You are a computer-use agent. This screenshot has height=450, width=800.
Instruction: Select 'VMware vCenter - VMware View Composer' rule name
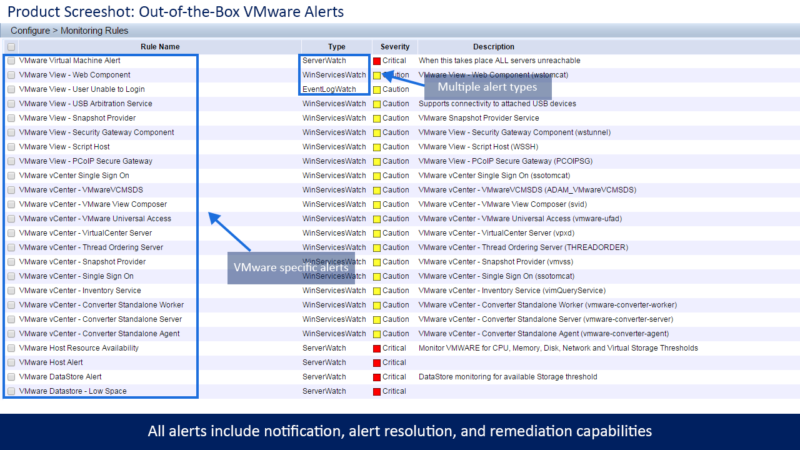(93, 204)
